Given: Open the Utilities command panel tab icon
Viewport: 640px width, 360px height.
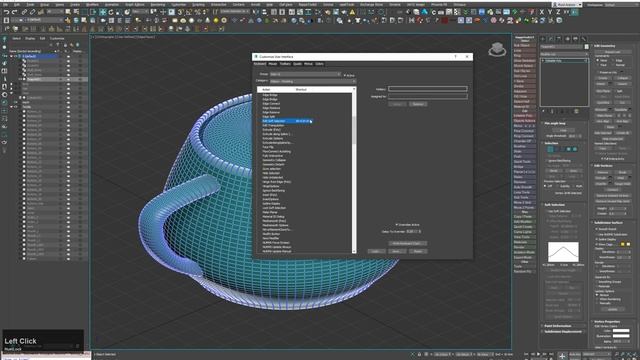Looking at the screenshot, I should pos(584,39).
